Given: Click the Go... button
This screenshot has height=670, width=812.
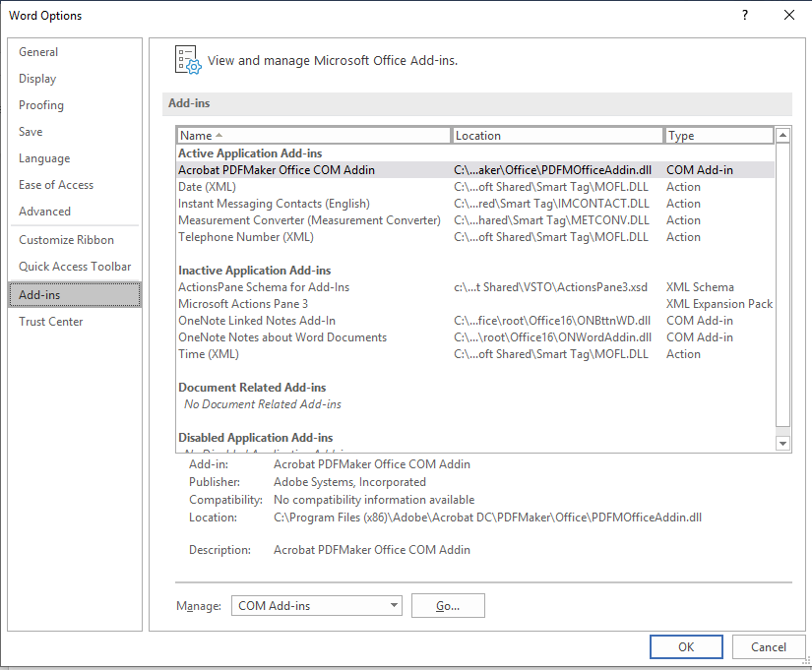Looking at the screenshot, I should pos(448,606).
